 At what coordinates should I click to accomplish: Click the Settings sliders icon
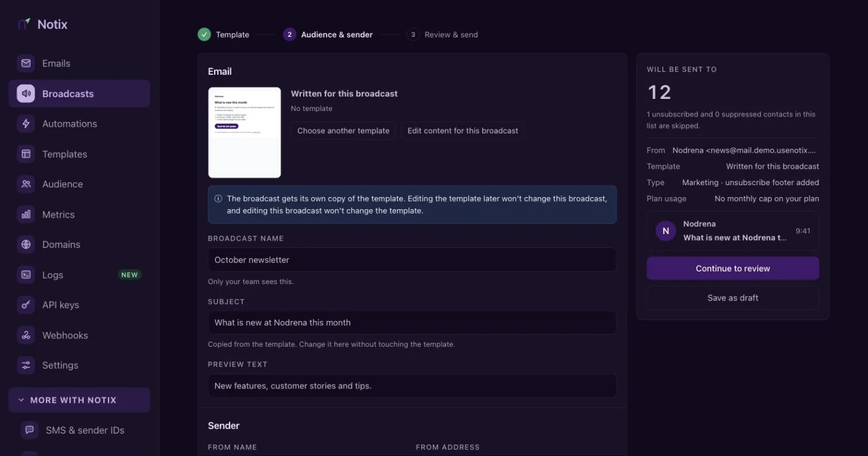[26, 365]
